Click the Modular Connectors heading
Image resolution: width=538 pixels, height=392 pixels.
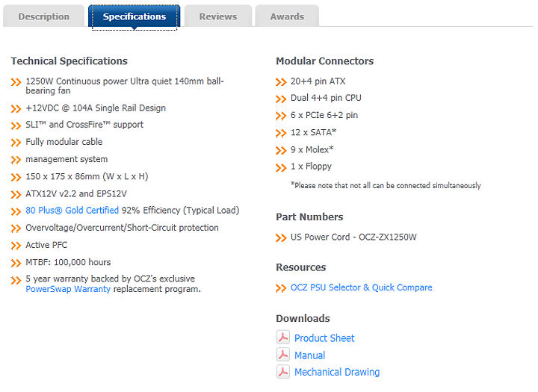click(324, 61)
